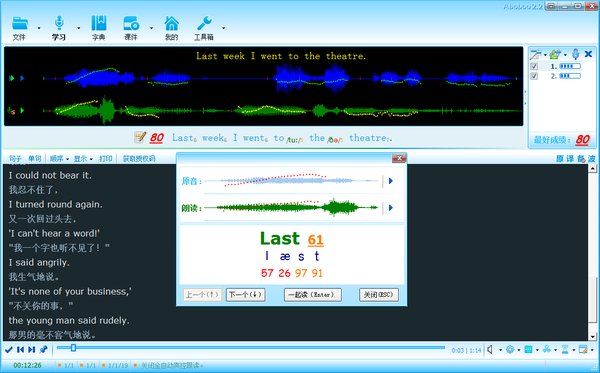The width and height of the screenshot is (600, 373).
Task: Open the 显示 (display) dropdown menu
Action: (83, 158)
